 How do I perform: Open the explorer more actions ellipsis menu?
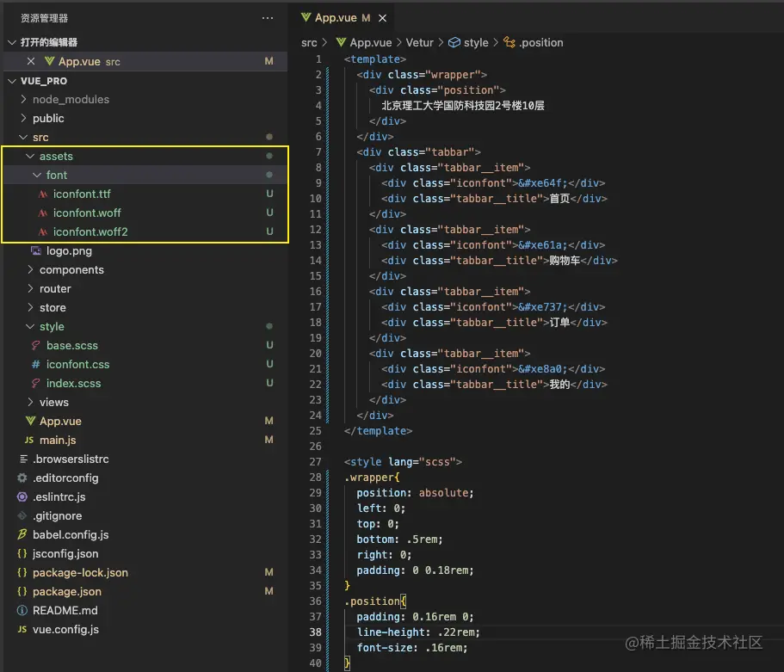click(268, 18)
